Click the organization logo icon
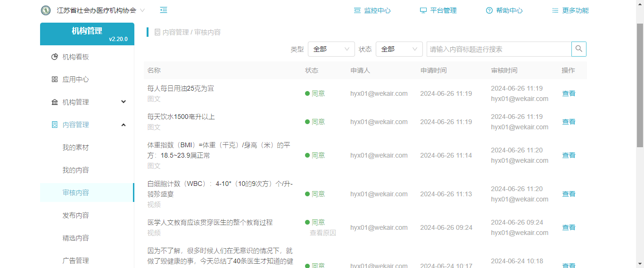This screenshot has height=268, width=644. 46,10
